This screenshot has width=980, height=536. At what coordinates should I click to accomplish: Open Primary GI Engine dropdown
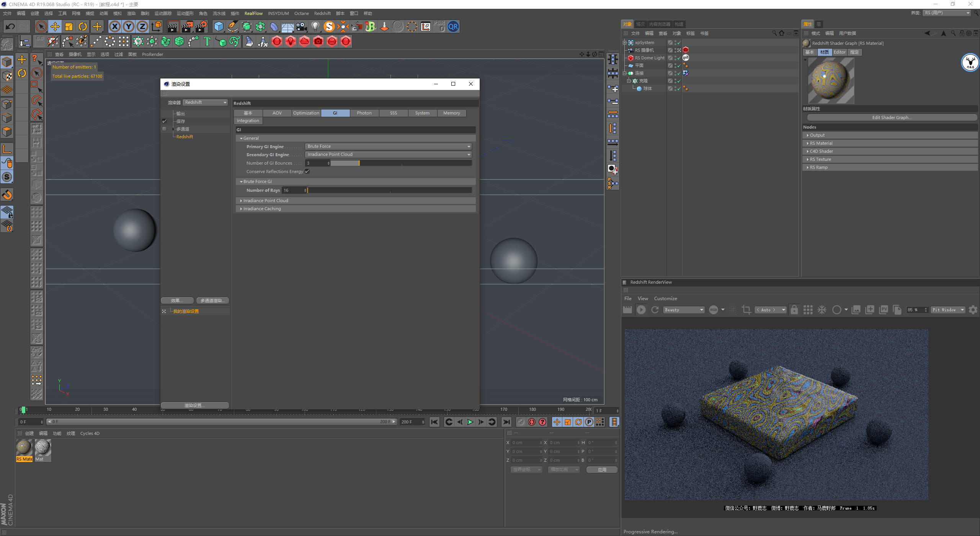pyautogui.click(x=388, y=146)
